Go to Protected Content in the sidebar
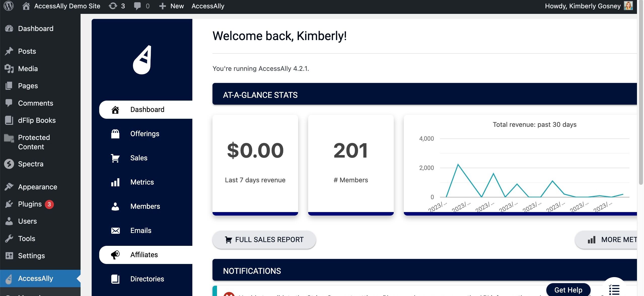This screenshot has width=644, height=296. [34, 142]
